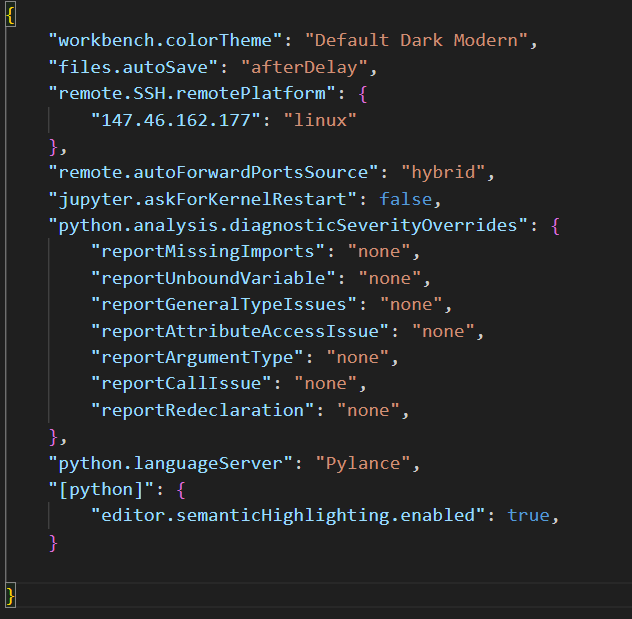
Task: Click the "reportRedeclaration" key
Action: point(202,410)
